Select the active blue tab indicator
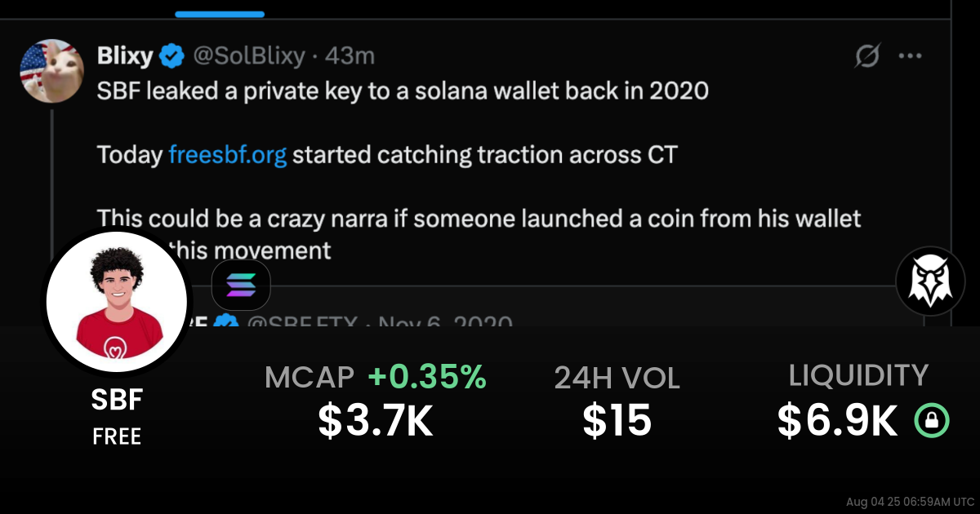 220,14
